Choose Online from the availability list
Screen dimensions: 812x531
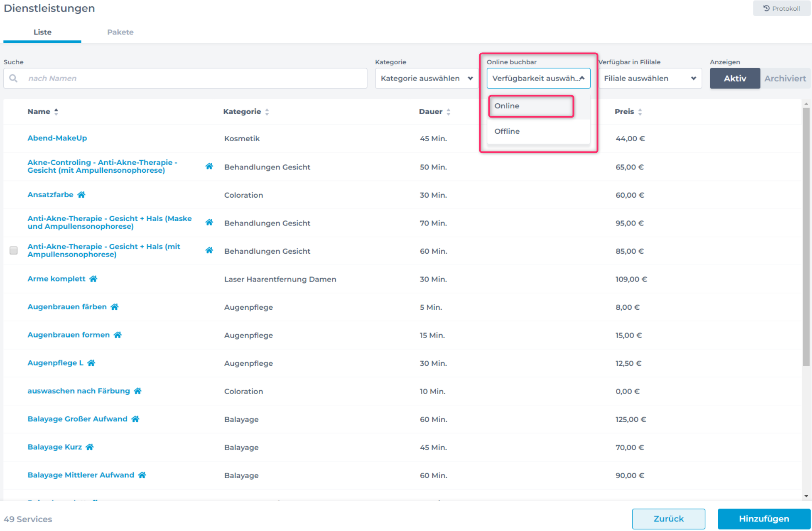531,106
